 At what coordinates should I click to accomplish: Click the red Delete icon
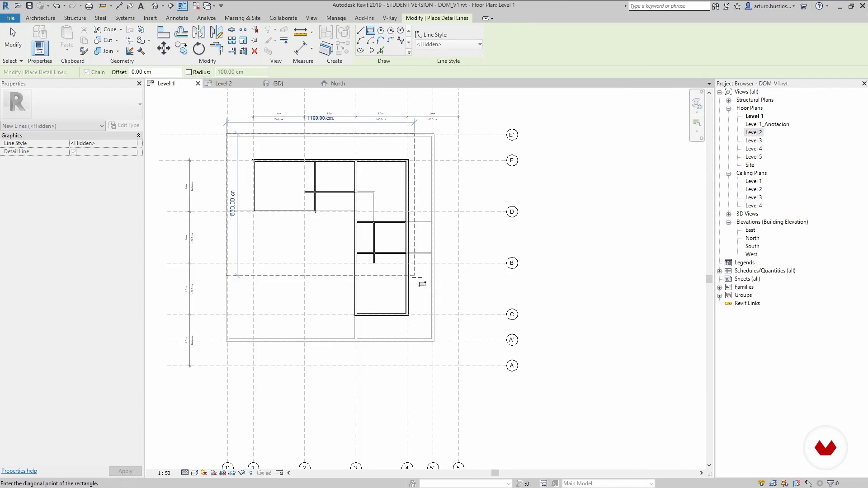(255, 51)
